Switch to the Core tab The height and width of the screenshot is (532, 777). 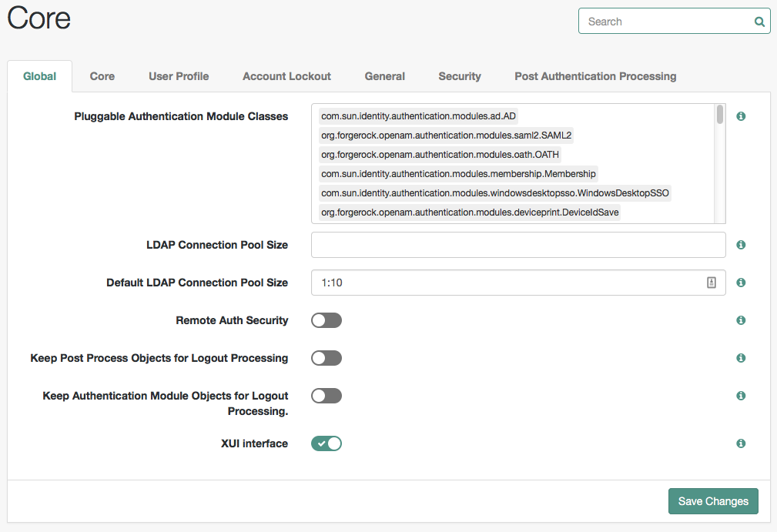tap(102, 76)
